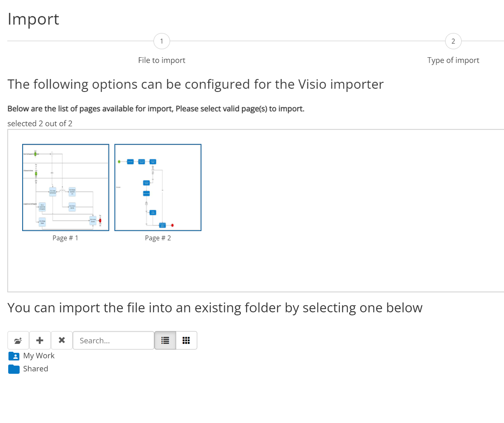Screen dimensions: 504x423
Task: Switch to grid view
Action: point(186,340)
